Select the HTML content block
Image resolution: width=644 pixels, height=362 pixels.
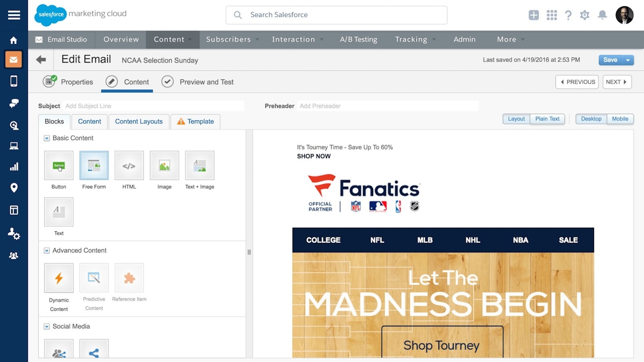(x=129, y=165)
